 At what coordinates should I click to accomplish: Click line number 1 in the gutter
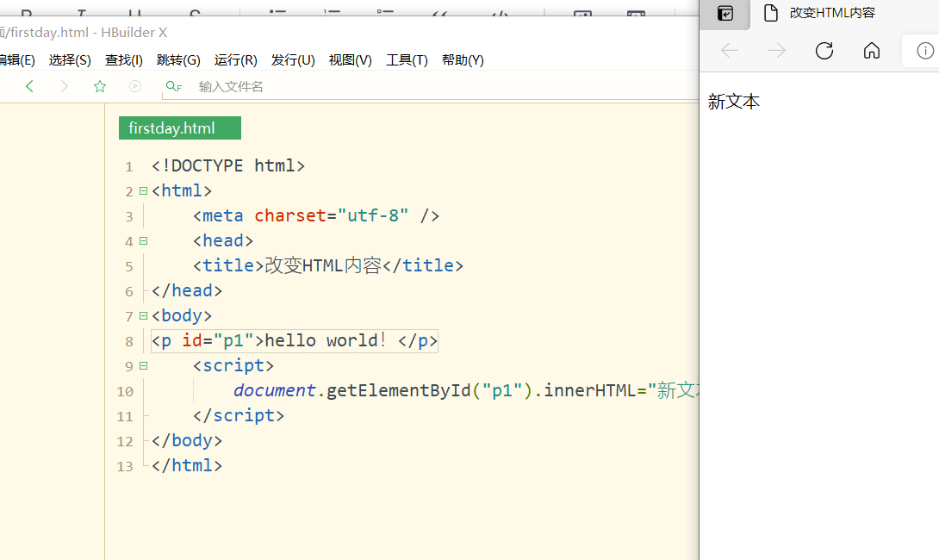(128, 166)
